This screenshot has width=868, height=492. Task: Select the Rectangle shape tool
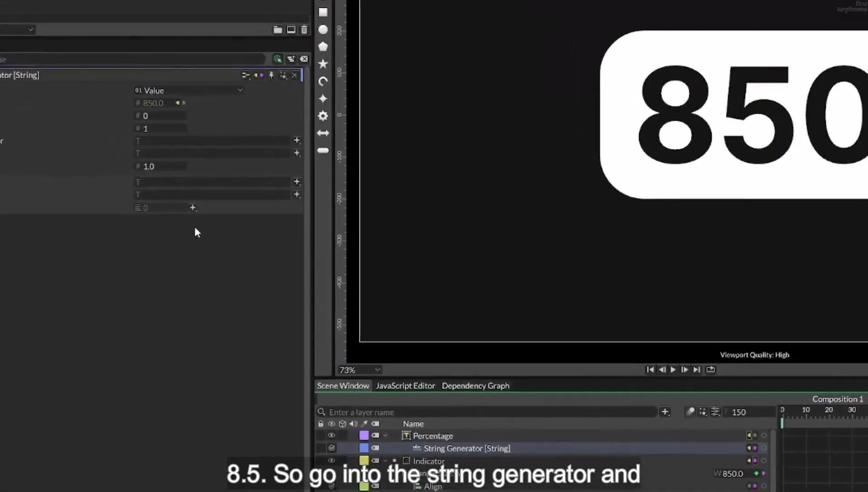tap(323, 12)
